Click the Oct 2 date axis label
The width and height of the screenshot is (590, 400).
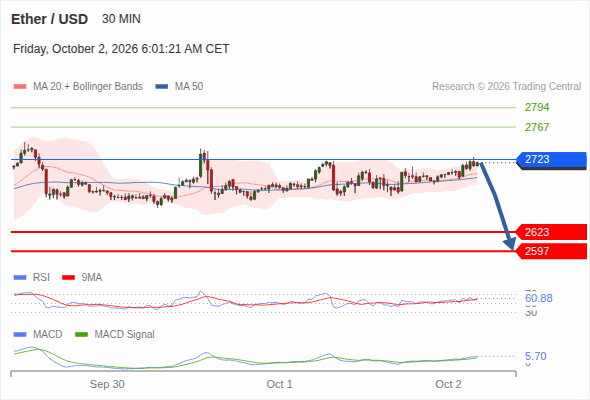[x=448, y=384]
